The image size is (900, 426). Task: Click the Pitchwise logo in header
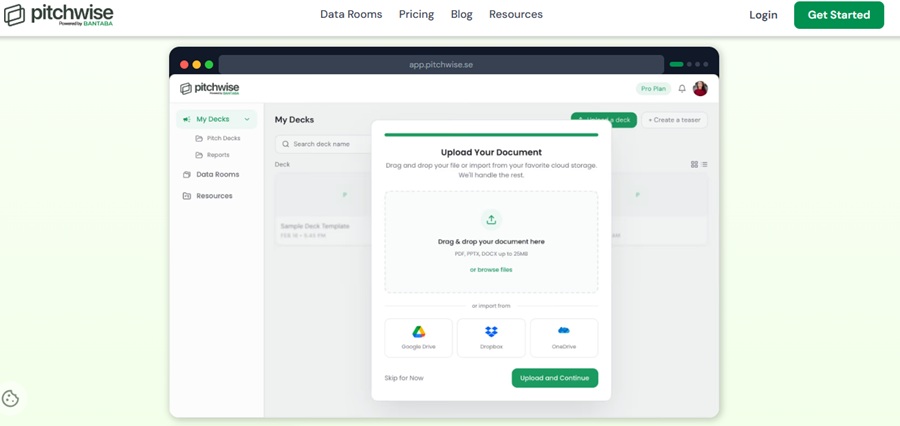(59, 15)
